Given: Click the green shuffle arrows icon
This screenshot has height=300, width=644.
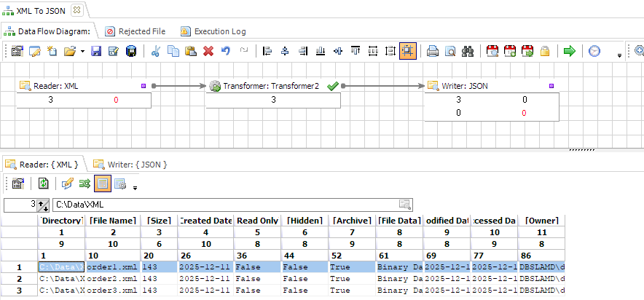Looking at the screenshot, I should (x=85, y=183).
